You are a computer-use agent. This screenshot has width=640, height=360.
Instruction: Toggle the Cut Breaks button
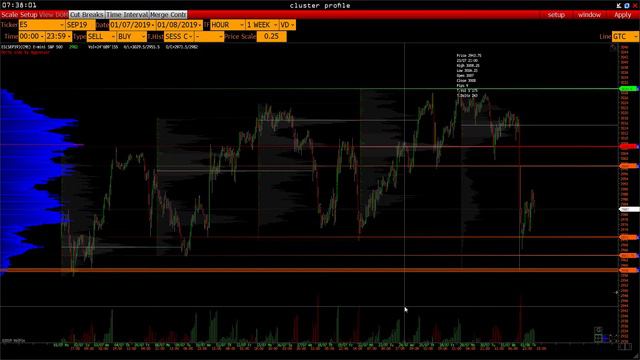click(87, 15)
